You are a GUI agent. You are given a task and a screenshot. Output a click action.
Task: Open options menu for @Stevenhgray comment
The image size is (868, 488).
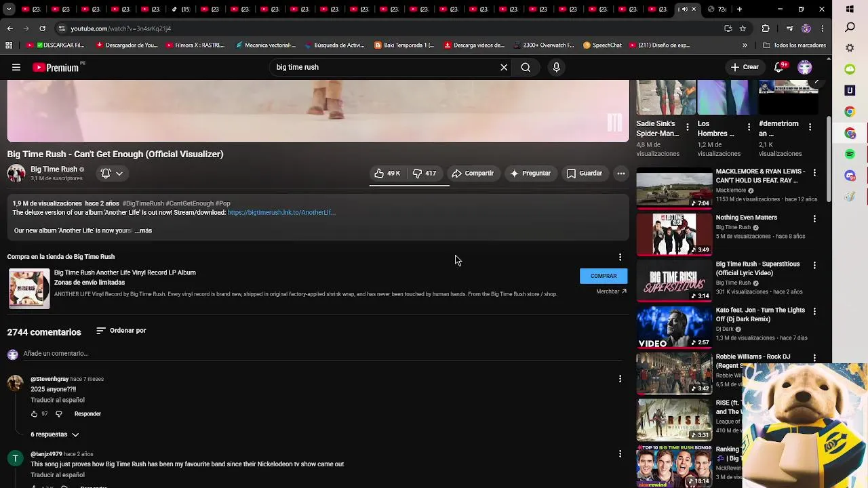[x=620, y=379]
